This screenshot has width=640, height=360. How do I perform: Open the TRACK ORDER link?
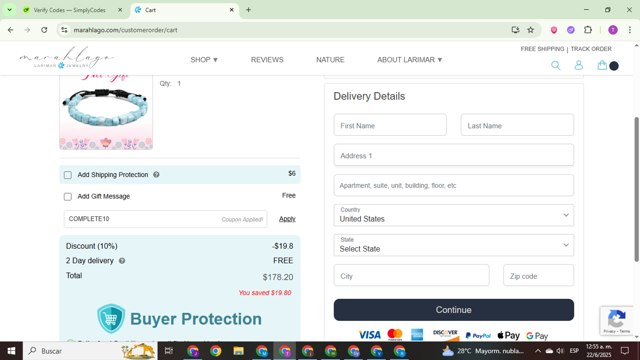click(x=591, y=49)
